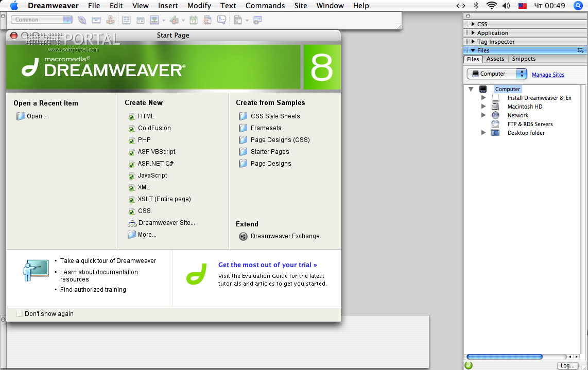
Task: Click the Files panel scroll right arrow
Action: tap(577, 357)
